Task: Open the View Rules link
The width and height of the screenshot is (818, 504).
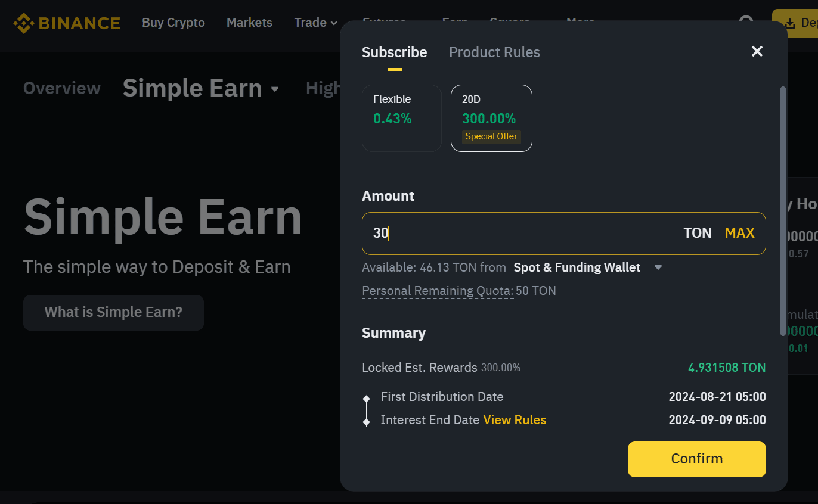Action: coord(515,420)
